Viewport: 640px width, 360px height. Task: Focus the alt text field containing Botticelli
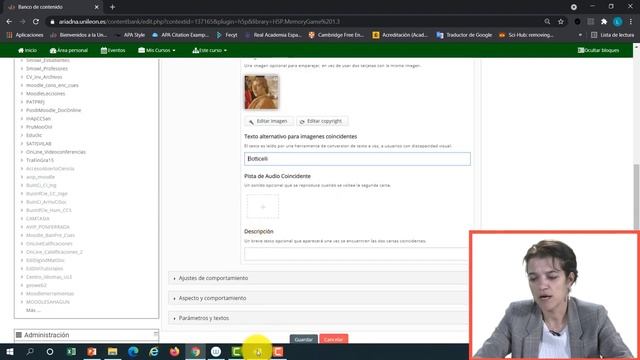357,159
